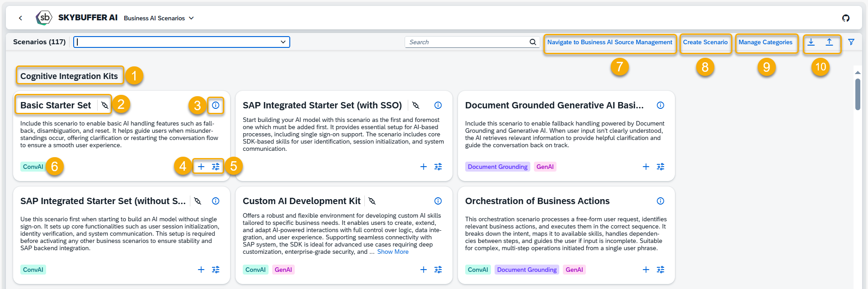868x289 pixels.
Task: Open sliders icon on Document Grounded Generative AI card
Action: coord(660,167)
